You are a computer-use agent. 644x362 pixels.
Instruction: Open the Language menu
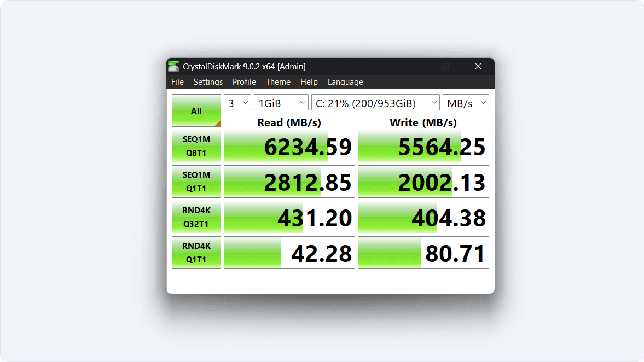[x=345, y=82]
